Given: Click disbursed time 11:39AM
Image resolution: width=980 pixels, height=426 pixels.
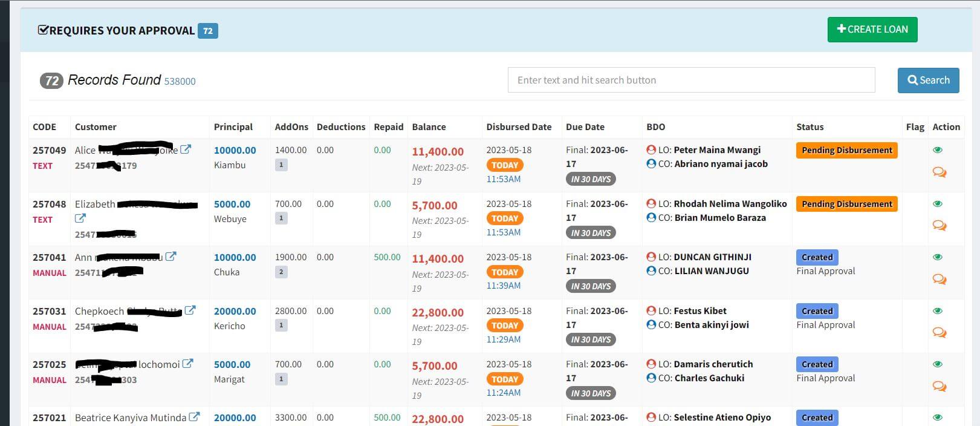Looking at the screenshot, I should click(x=504, y=286).
